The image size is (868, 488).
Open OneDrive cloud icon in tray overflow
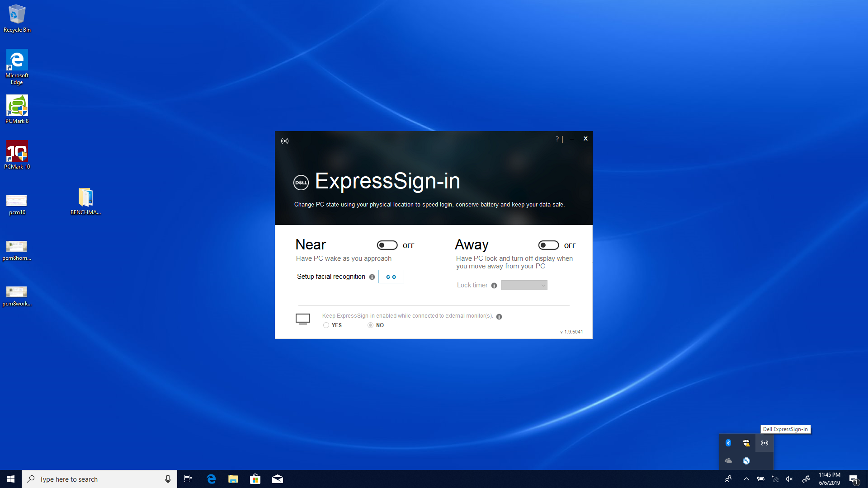click(x=728, y=461)
